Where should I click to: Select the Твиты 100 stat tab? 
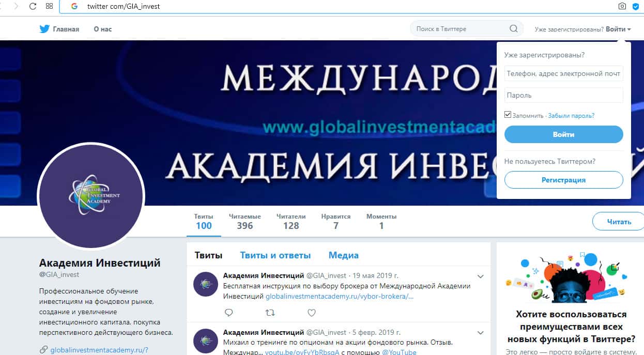204,221
